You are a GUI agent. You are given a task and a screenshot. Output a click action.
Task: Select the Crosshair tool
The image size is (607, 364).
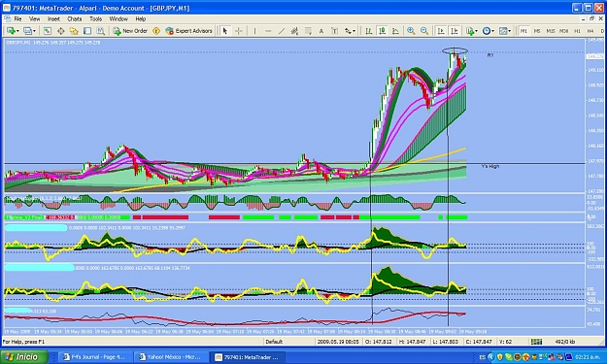pyautogui.click(x=239, y=31)
